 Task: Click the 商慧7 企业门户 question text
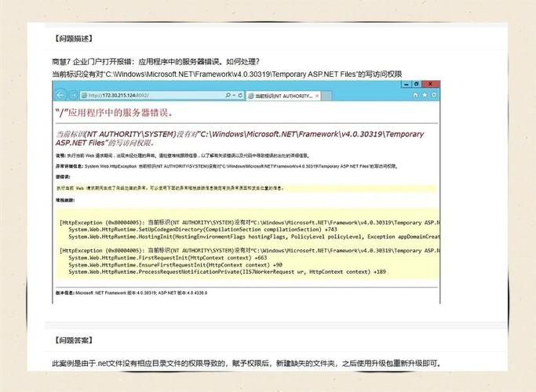(x=156, y=62)
